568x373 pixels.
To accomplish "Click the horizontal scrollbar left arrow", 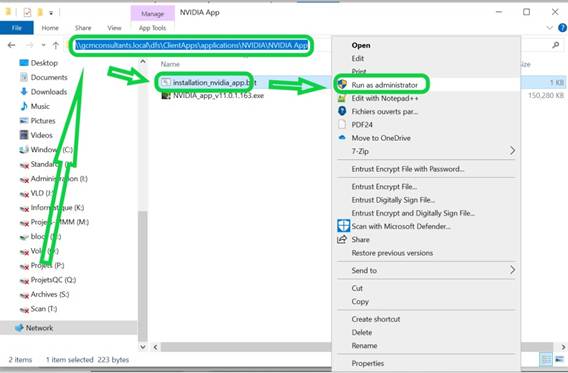I will tap(155, 347).
